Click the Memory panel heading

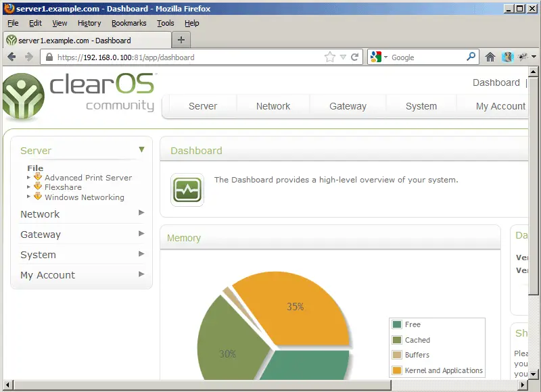click(x=183, y=238)
